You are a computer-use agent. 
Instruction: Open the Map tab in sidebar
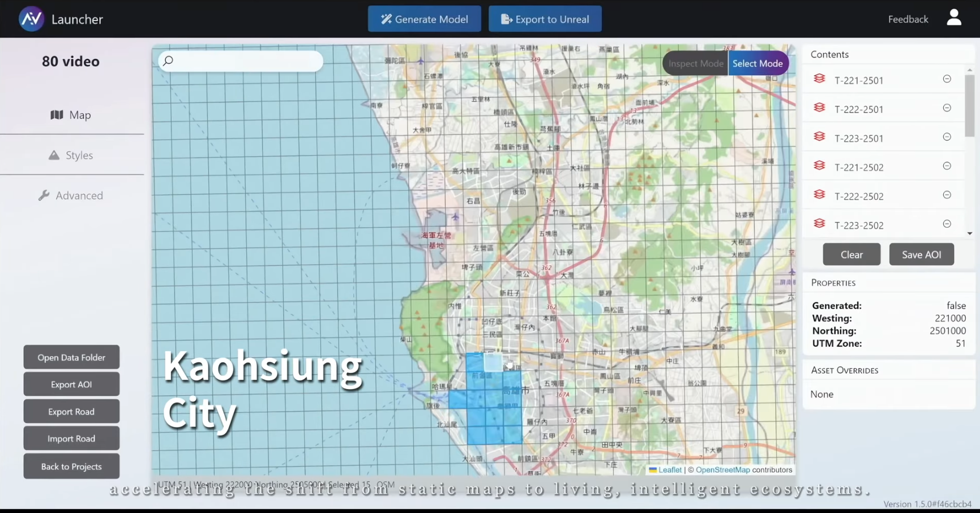[x=71, y=115]
